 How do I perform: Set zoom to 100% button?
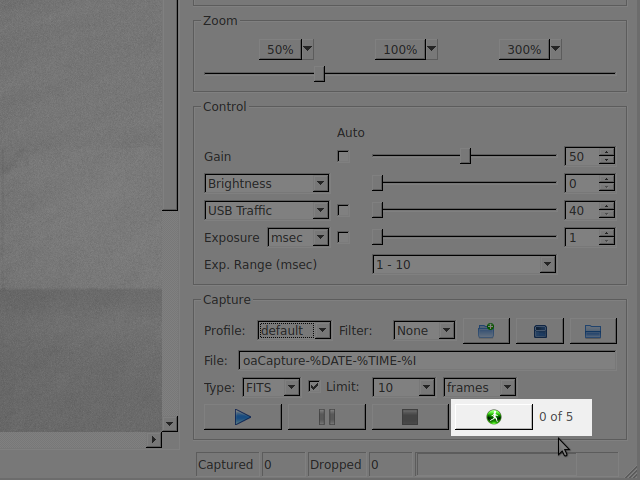400,49
